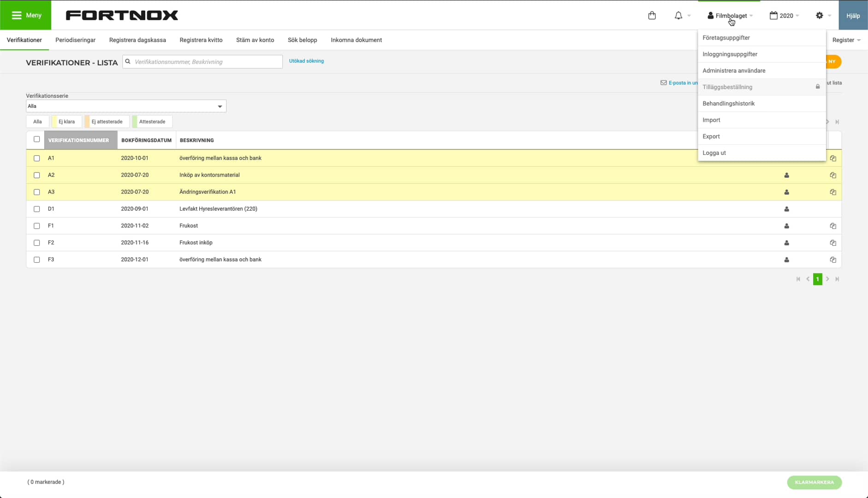
Task: Click the user icon on row D1
Action: pyautogui.click(x=787, y=209)
